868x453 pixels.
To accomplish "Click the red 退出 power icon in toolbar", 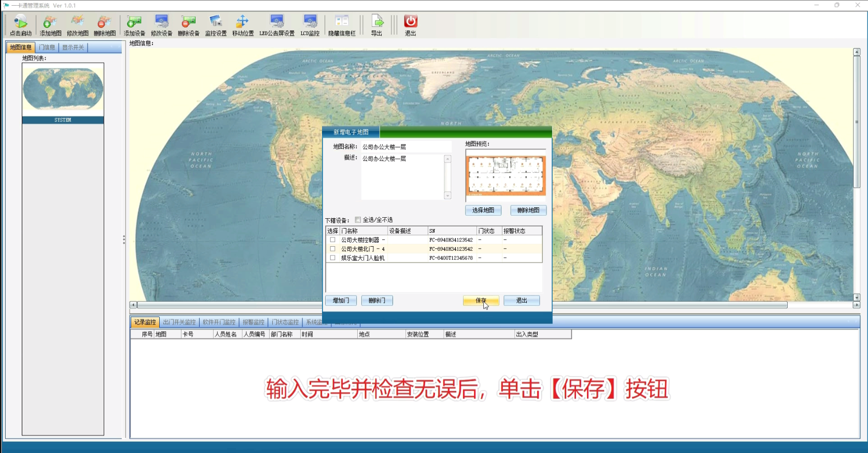I will point(410,25).
